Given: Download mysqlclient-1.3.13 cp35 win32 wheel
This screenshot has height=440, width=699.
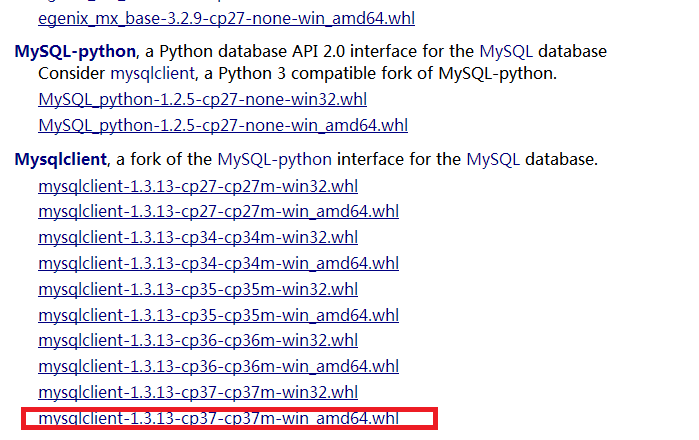Looking at the screenshot, I should 198,290.
